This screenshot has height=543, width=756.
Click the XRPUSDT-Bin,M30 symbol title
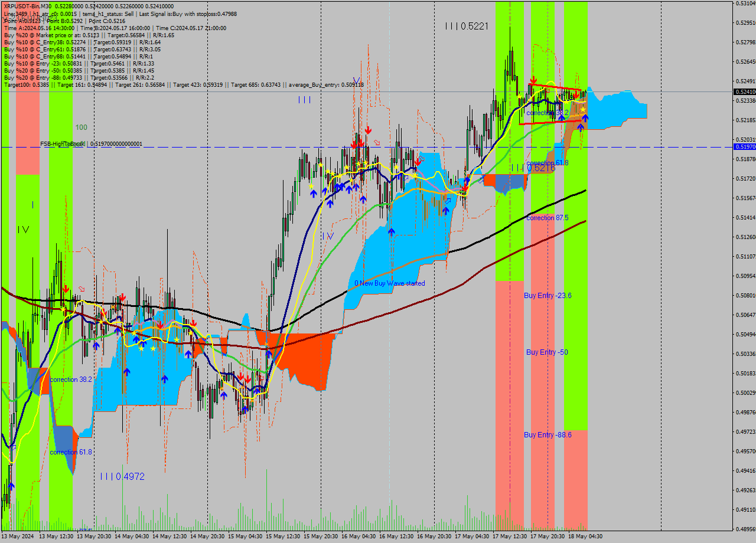coord(27,6)
